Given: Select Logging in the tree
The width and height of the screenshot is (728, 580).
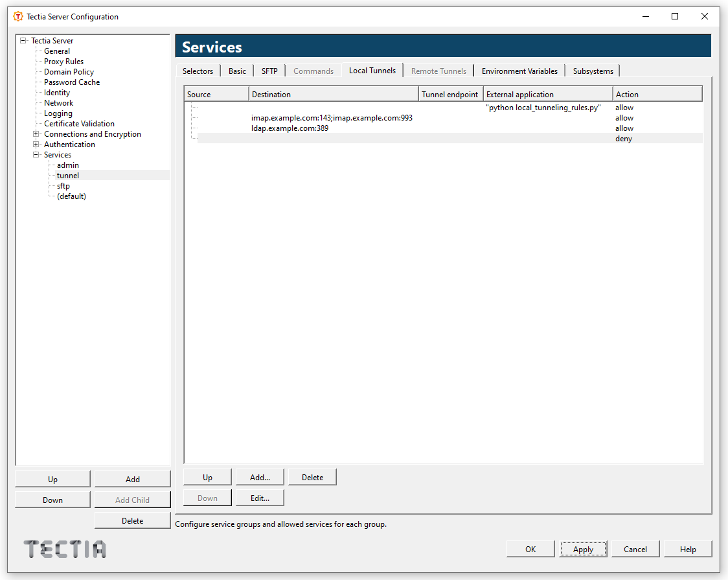Looking at the screenshot, I should tap(58, 113).
